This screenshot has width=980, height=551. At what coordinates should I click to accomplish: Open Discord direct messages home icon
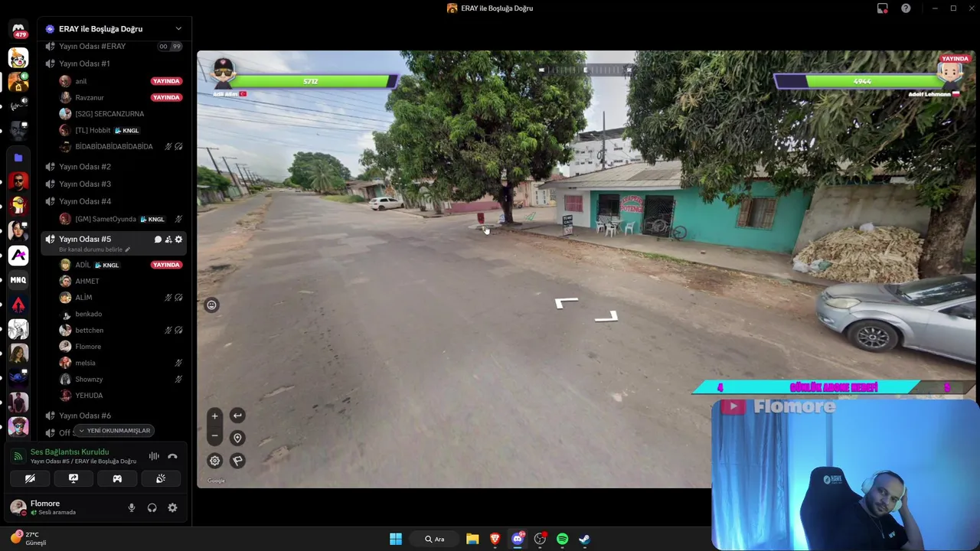click(18, 29)
